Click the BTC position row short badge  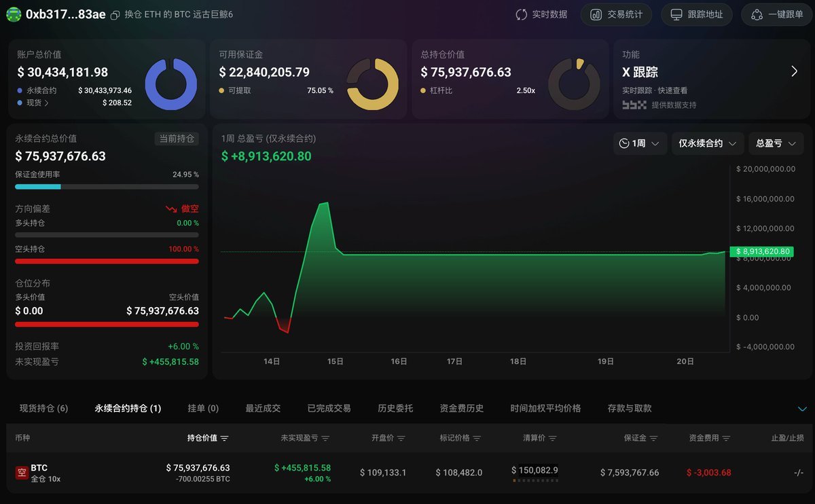point(21,473)
